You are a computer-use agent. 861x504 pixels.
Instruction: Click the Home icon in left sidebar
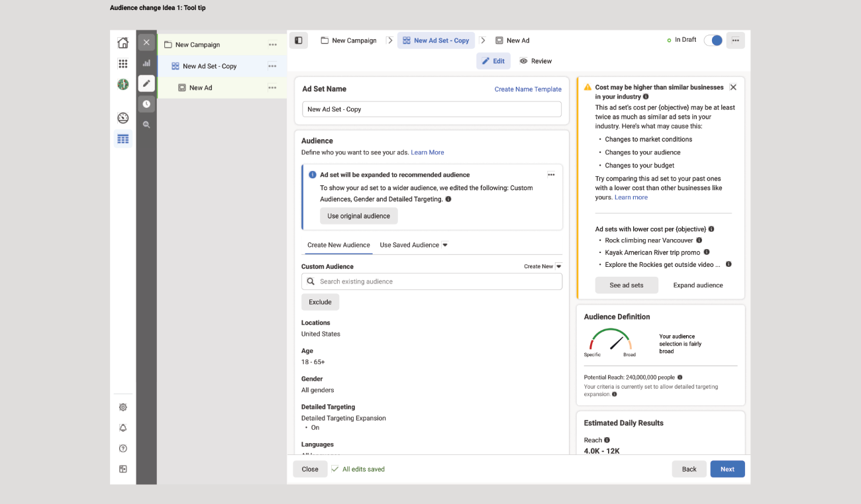click(x=123, y=43)
